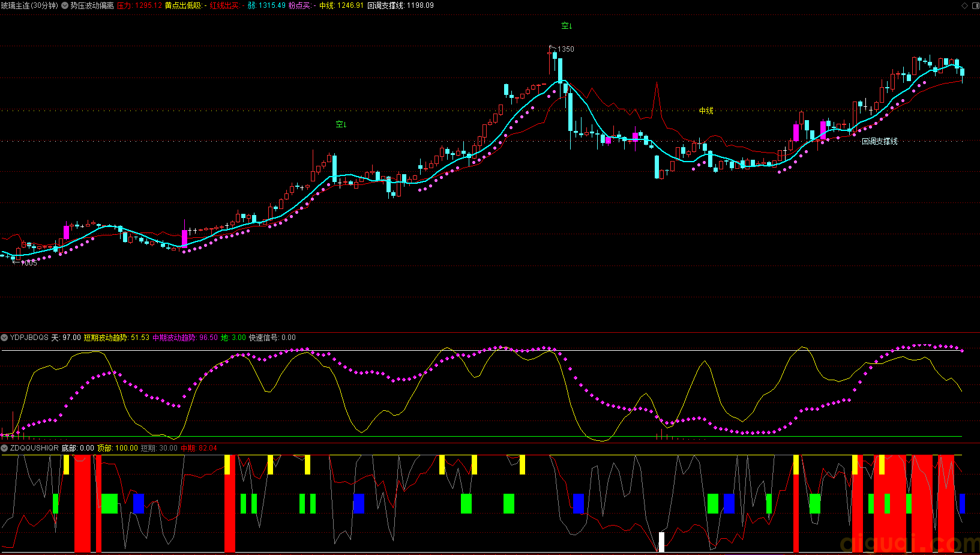Click the 短期: 30.00 value
Image resolution: width=980 pixels, height=555 pixels.
(159, 448)
